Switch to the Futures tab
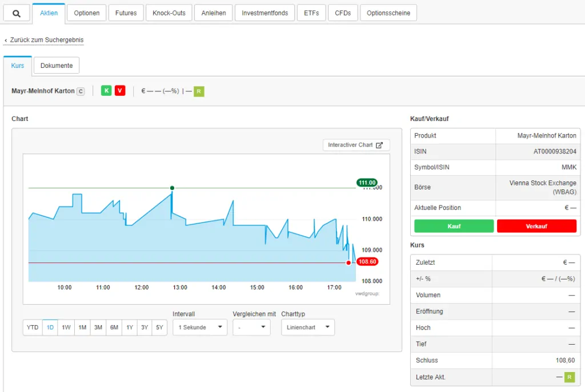Image resolution: width=585 pixels, height=392 pixels. click(126, 13)
